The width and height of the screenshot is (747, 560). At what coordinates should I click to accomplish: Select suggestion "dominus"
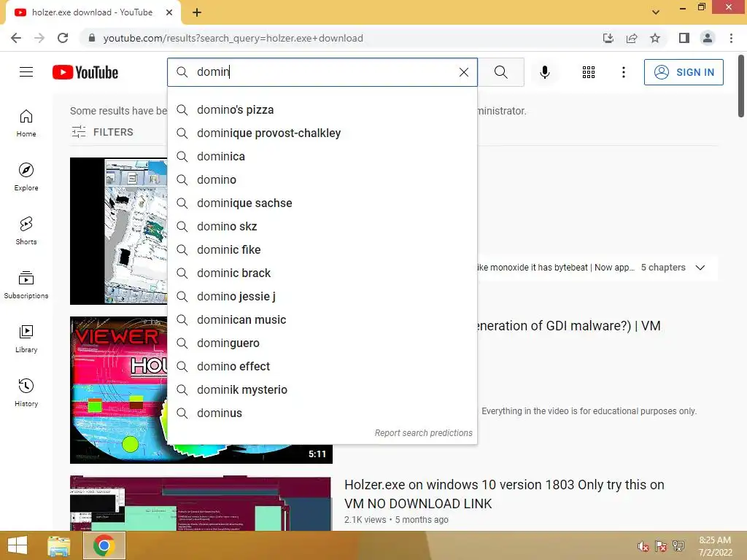tap(322, 413)
